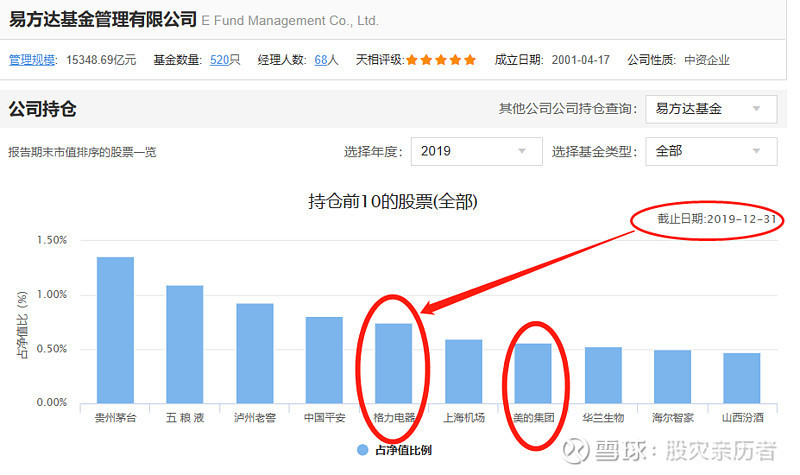Click the 格力电器 bar
800x475 pixels.
[x=393, y=363]
